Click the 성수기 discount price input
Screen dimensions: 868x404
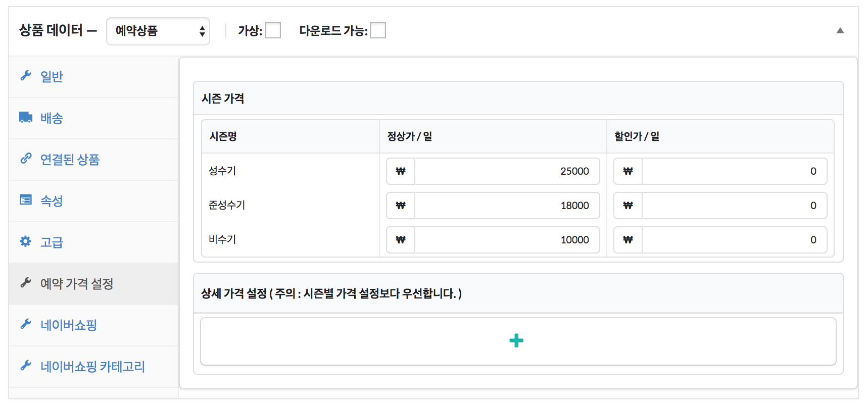click(x=734, y=171)
